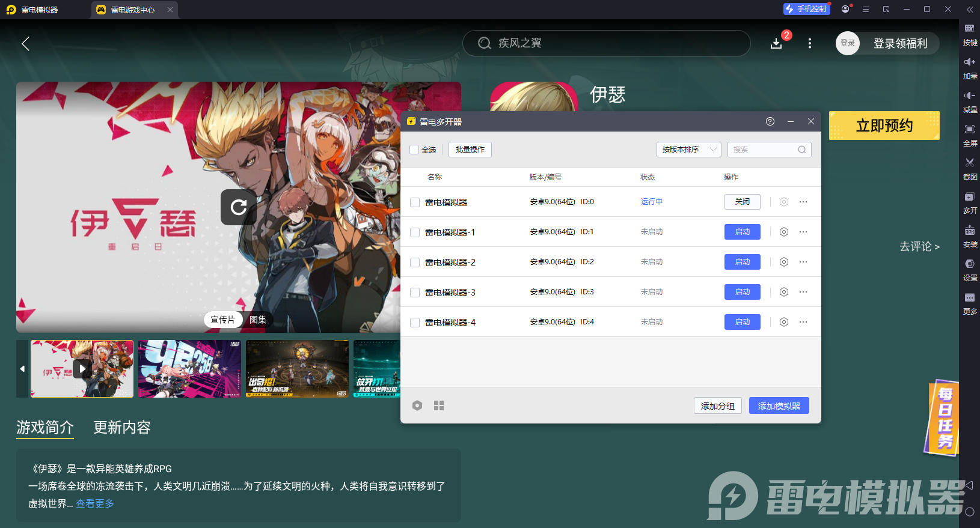Viewport: 980px width, 528px height.
Task: Open more options for 雷电模拟器 ID:0
Action: (803, 202)
